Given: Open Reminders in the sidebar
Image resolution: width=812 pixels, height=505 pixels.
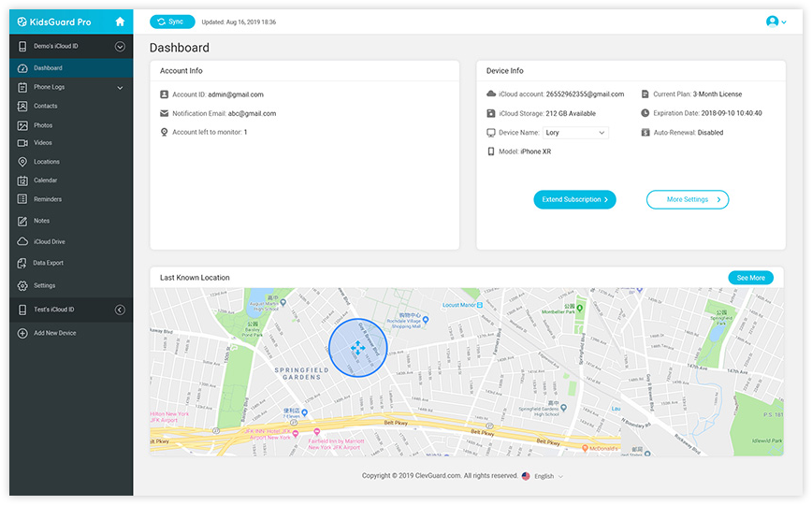Looking at the screenshot, I should [x=71, y=199].
